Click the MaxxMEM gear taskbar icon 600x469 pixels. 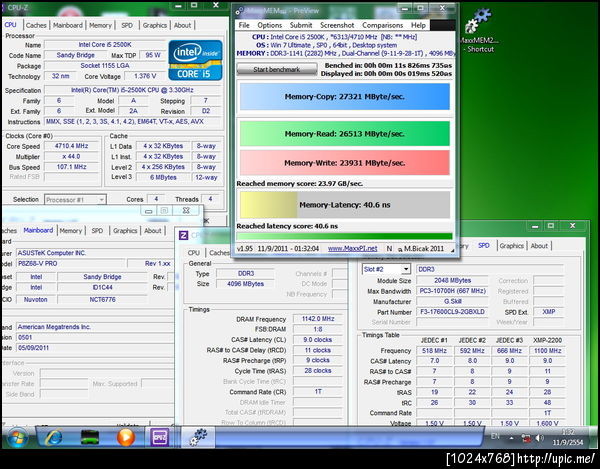point(199,437)
